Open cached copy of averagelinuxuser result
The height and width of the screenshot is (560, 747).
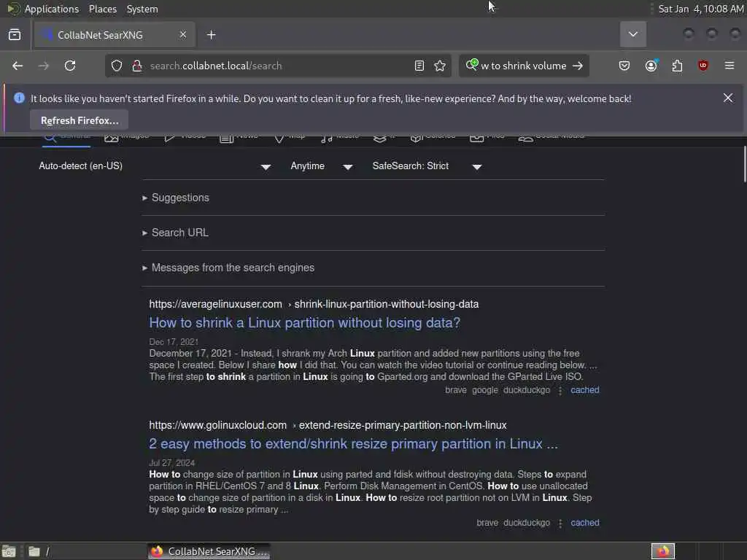tap(585, 390)
